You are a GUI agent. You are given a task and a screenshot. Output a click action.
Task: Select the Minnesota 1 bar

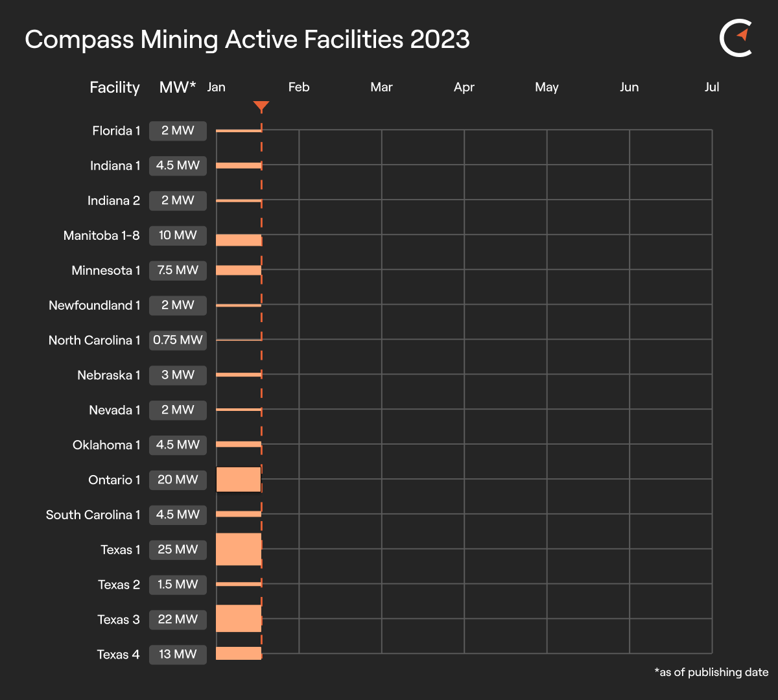pos(239,270)
